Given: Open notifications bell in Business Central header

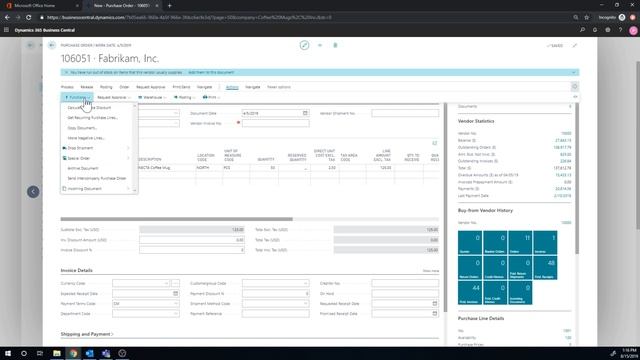Looking at the screenshot, I should [595, 30].
